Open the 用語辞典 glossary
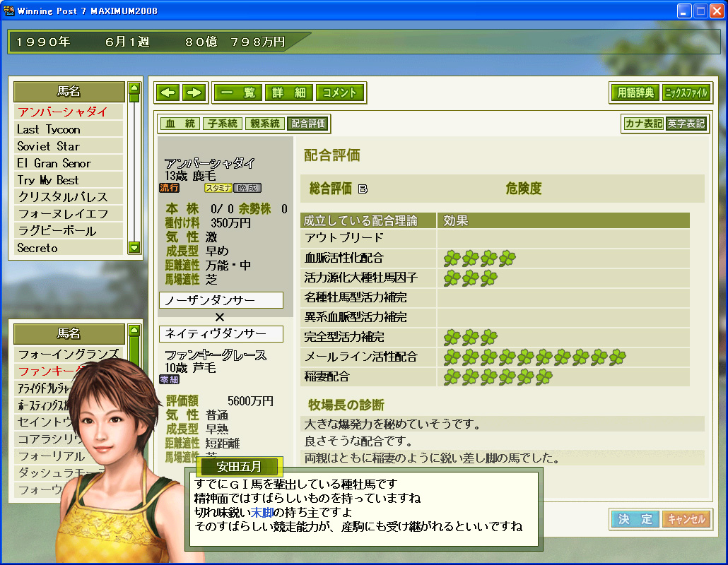 pos(635,93)
